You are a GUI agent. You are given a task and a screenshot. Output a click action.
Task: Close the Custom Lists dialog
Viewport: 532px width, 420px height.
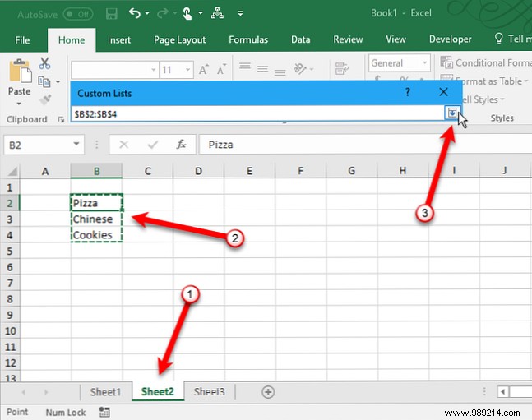(443, 92)
